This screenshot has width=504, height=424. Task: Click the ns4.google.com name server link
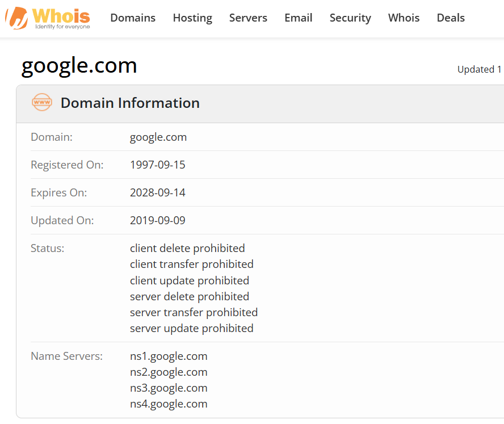pyautogui.click(x=168, y=404)
